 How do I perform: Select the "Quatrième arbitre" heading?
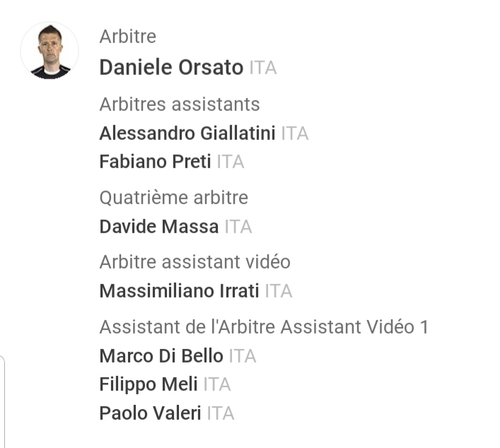tap(173, 198)
